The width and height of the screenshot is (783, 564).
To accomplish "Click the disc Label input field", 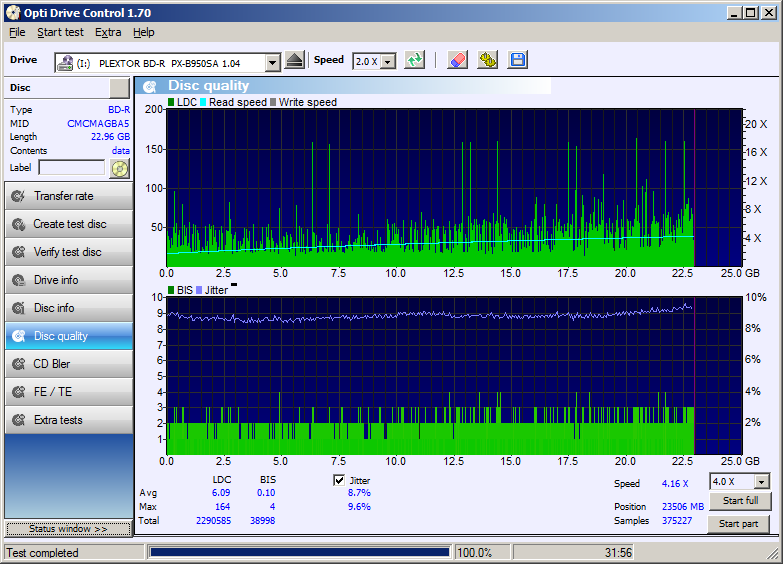I will [72, 168].
